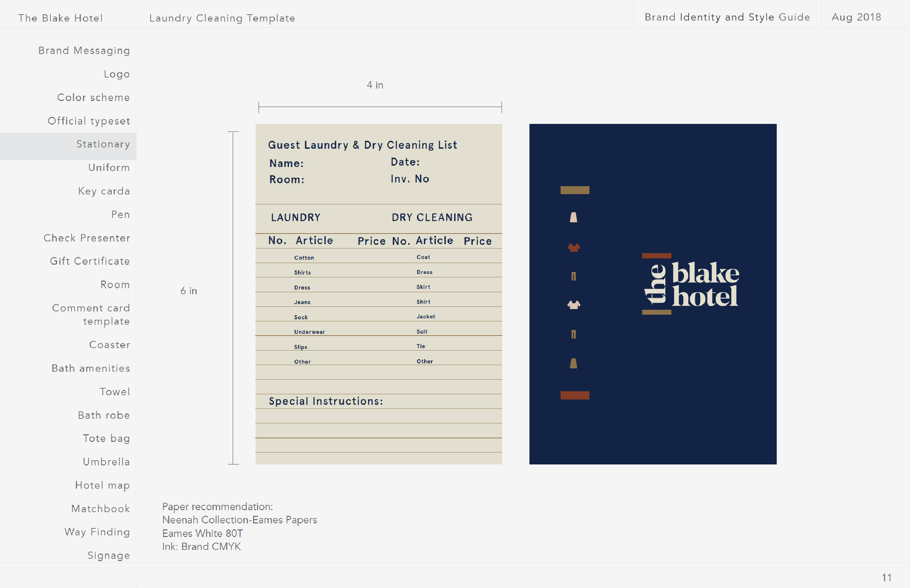Select Color scheme in the sidebar
Screen dimensions: 910x588
pyautogui.click(x=93, y=98)
